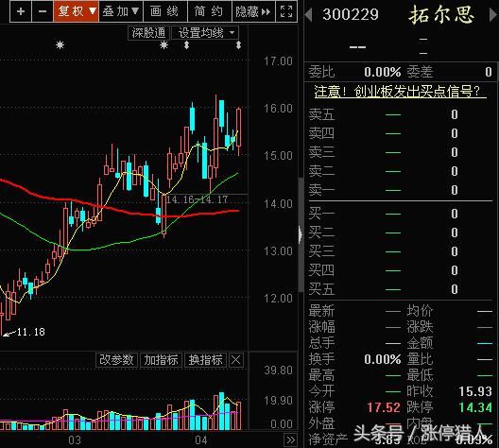The width and height of the screenshot is (499, 448).
Task: Click the up-down arrow marker near April
Action: point(187,45)
